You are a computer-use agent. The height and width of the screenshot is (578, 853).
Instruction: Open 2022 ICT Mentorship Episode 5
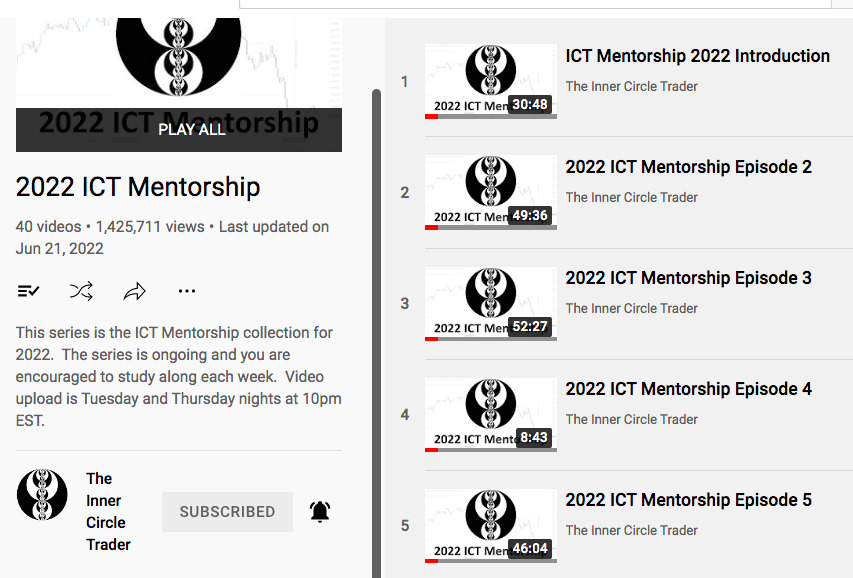point(688,499)
